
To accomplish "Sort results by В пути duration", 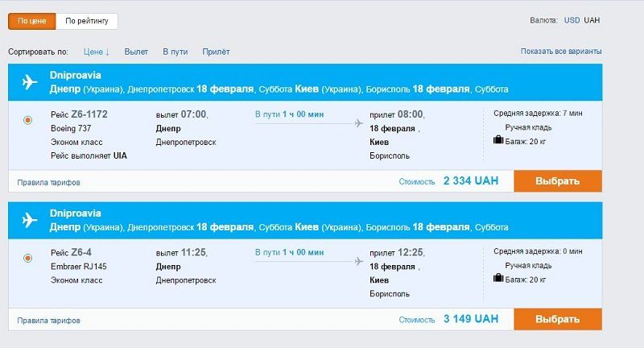I will pyautogui.click(x=175, y=52).
